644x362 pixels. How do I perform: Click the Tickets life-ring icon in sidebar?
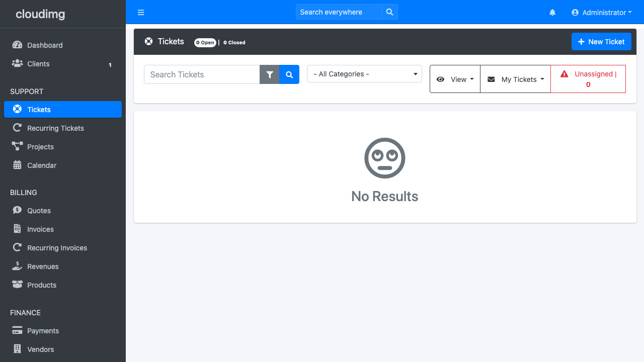17,109
